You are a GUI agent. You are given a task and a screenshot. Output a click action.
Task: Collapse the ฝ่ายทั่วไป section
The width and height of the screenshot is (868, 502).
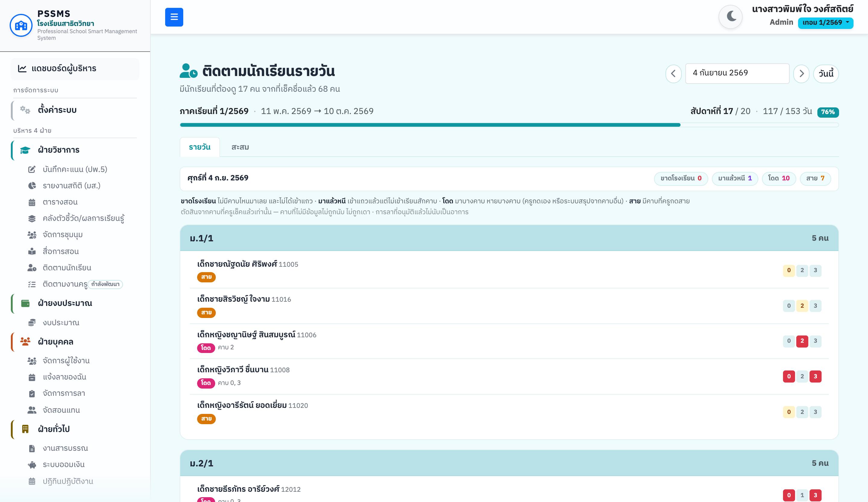point(75,429)
